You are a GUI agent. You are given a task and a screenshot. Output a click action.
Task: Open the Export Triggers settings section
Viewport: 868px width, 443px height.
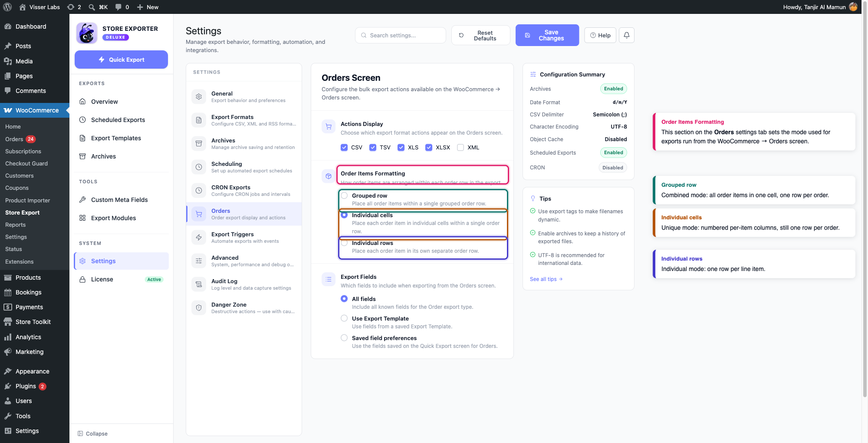coord(244,237)
